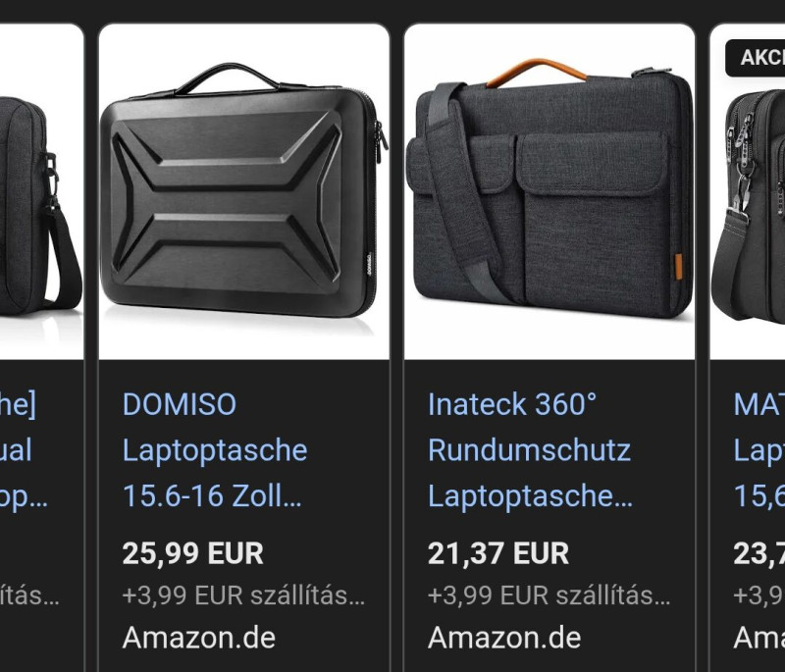This screenshot has width=785, height=672.
Task: Click the orange handle of the Inateck bag
Action: point(536,72)
